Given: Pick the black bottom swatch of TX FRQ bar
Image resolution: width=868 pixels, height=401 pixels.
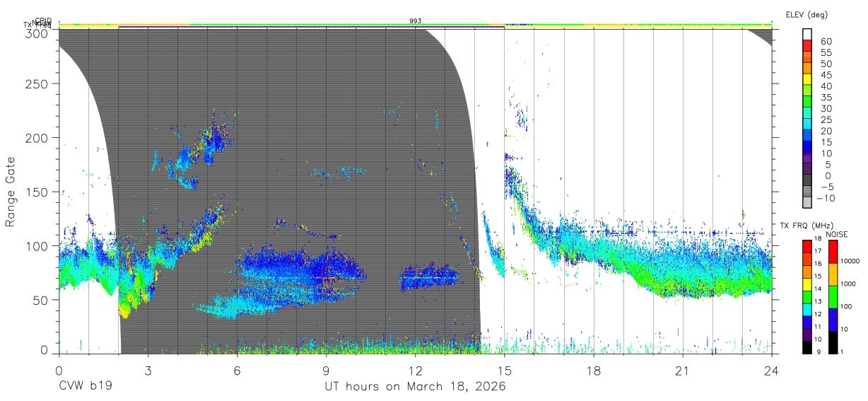Looking at the screenshot, I should [807, 346].
